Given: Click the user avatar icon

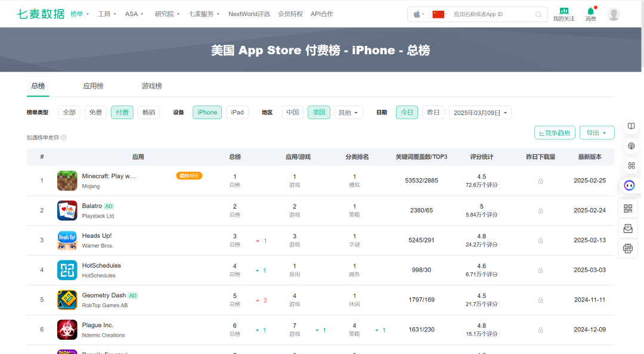Looking at the screenshot, I should pos(613,14).
